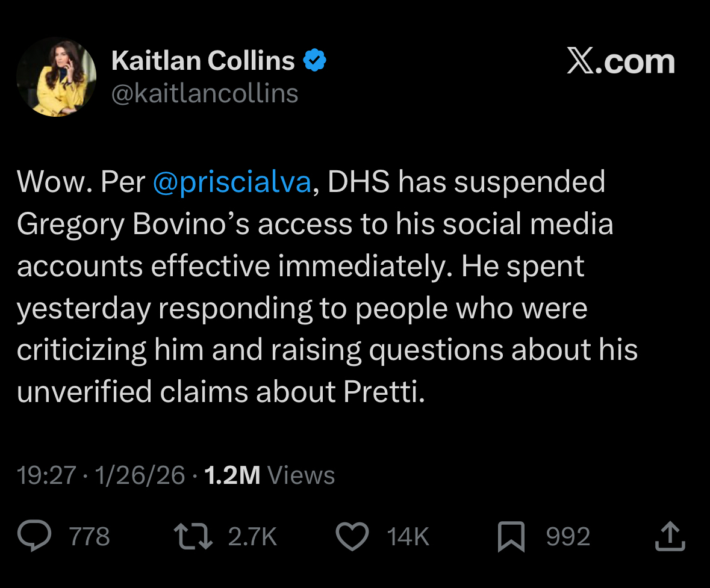Bookmark this tweet using the bookmark icon
710x588 pixels.
coord(511,537)
